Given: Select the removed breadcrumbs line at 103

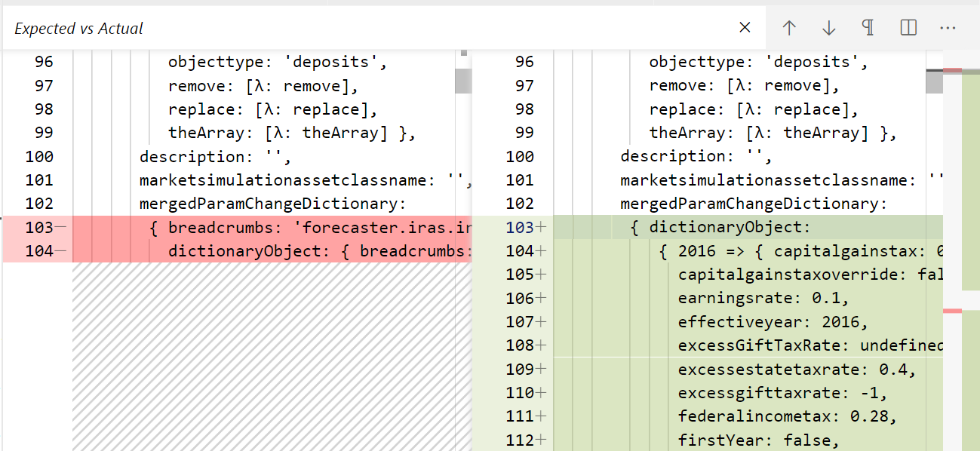Looking at the screenshot, I should click(x=302, y=227).
